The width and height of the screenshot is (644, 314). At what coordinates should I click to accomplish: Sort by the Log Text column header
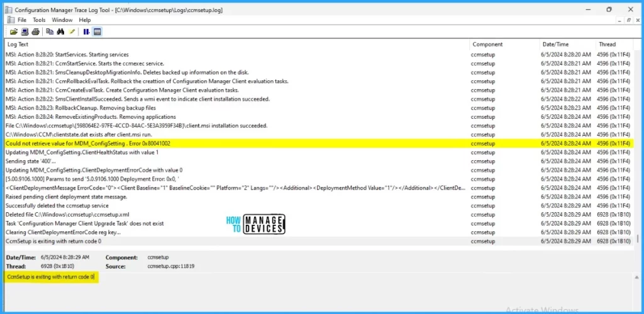[237, 44]
